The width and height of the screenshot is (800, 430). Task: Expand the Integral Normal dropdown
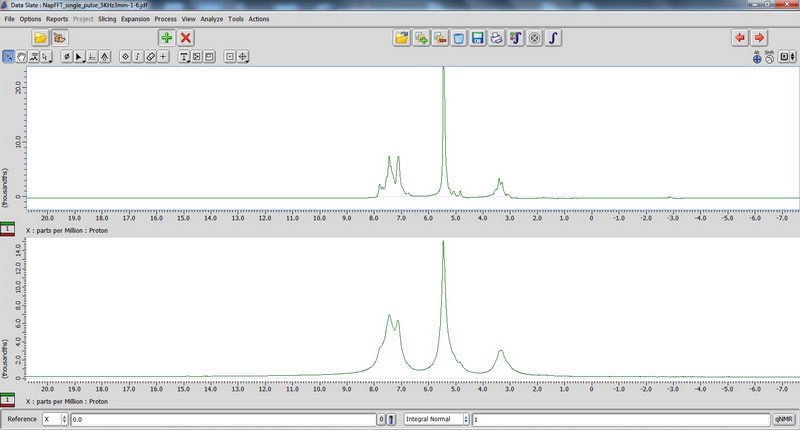point(467,420)
